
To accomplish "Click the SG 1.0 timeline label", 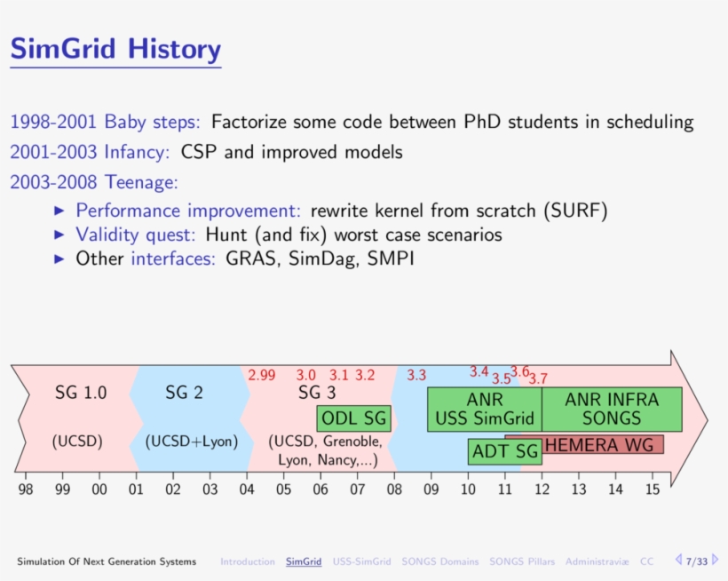I will (81, 393).
